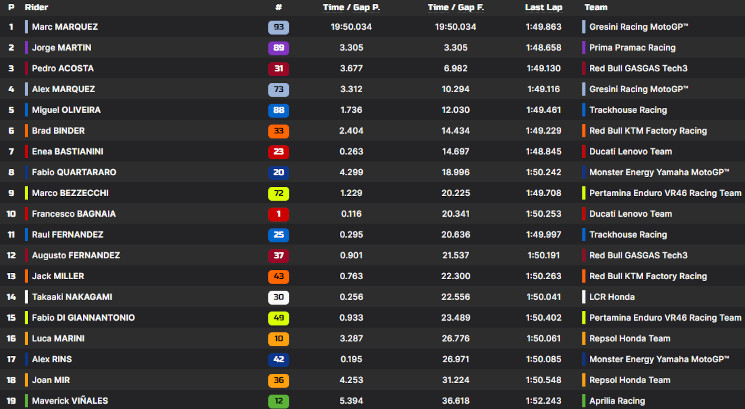This screenshot has width=745, height=409.
Task: Click Marc Marquez number 93 badge
Action: pos(278,27)
